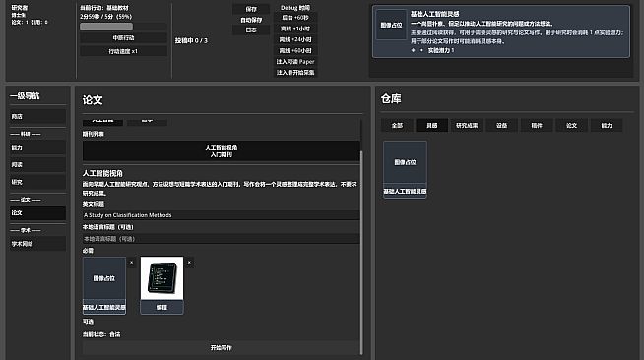
Task: Click the 仓库 panel heading
Action: 391,99
